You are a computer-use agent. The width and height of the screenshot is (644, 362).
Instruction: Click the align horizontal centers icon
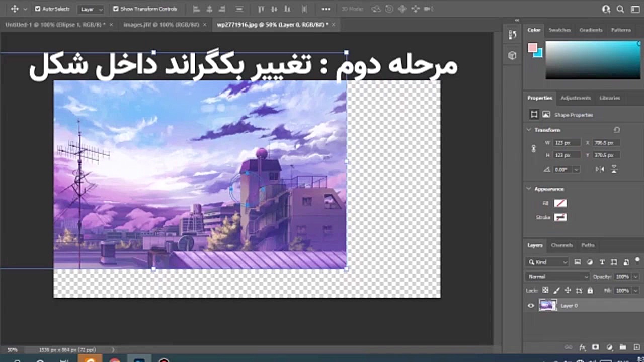210,9
